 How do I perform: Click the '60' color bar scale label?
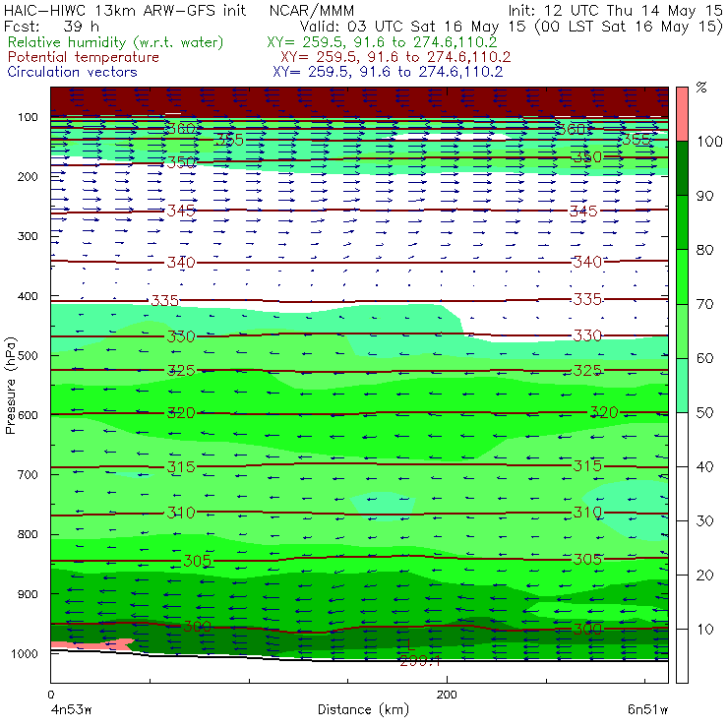pyautogui.click(x=704, y=358)
